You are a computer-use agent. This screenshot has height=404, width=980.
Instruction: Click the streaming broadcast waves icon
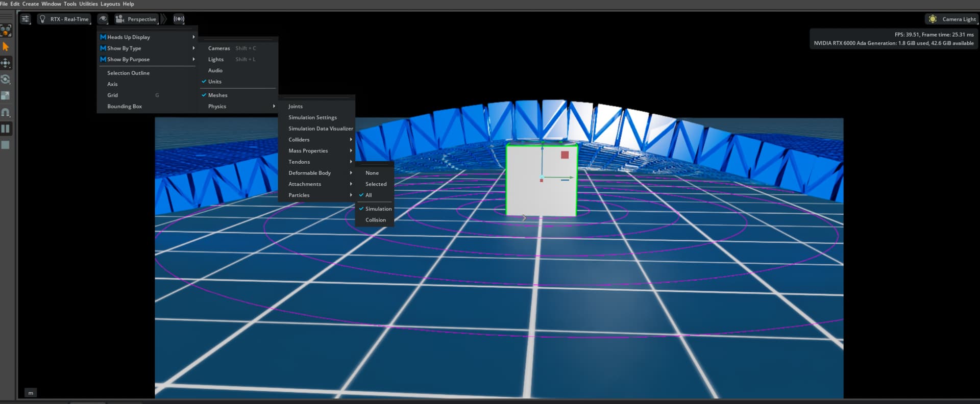[x=179, y=19]
